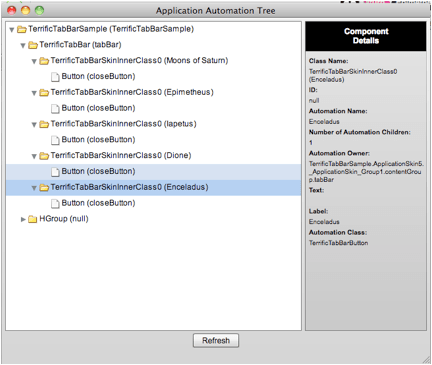Screen dimensions: 432x365
Task: Click the Dione folder icon
Action: click(x=44, y=156)
